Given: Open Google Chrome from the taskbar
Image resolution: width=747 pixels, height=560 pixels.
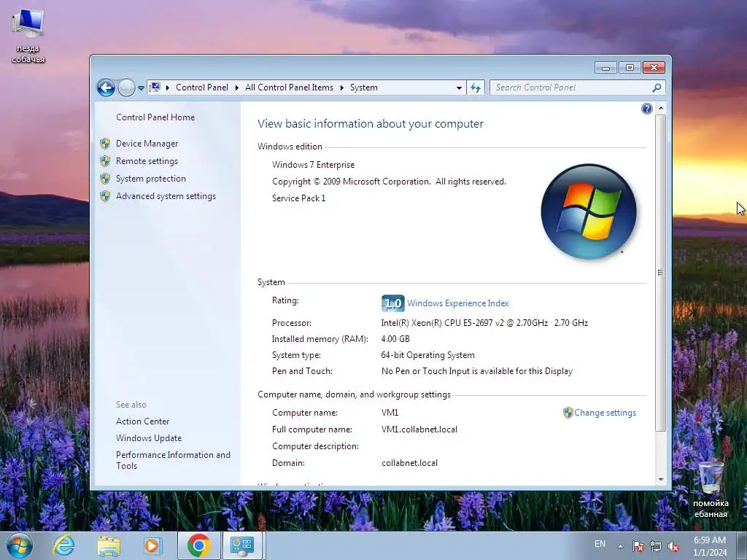Looking at the screenshot, I should (x=198, y=545).
